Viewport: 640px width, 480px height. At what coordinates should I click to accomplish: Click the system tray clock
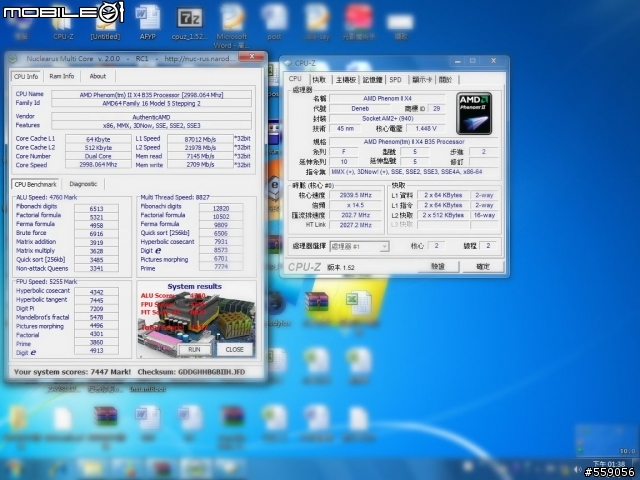[x=609, y=464]
